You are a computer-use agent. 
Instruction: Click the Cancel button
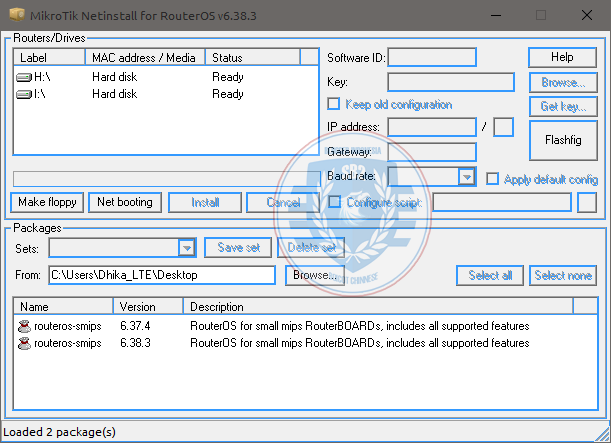coord(283,202)
